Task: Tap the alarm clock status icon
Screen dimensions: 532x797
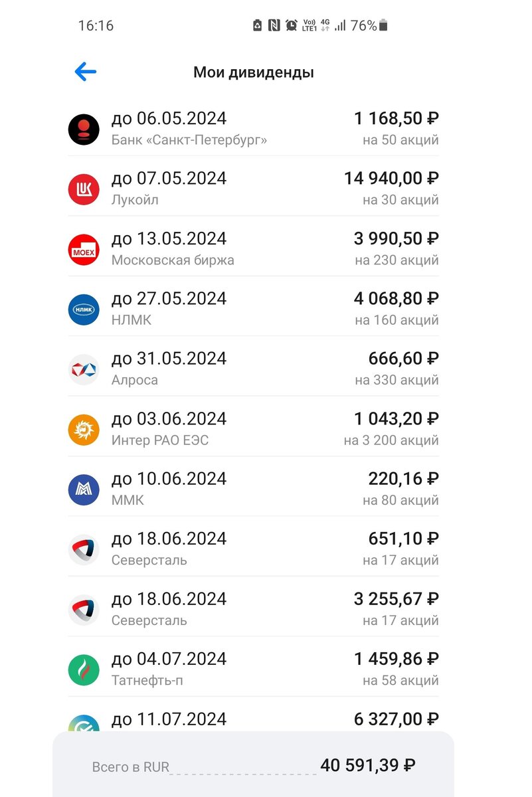Action: click(x=292, y=26)
